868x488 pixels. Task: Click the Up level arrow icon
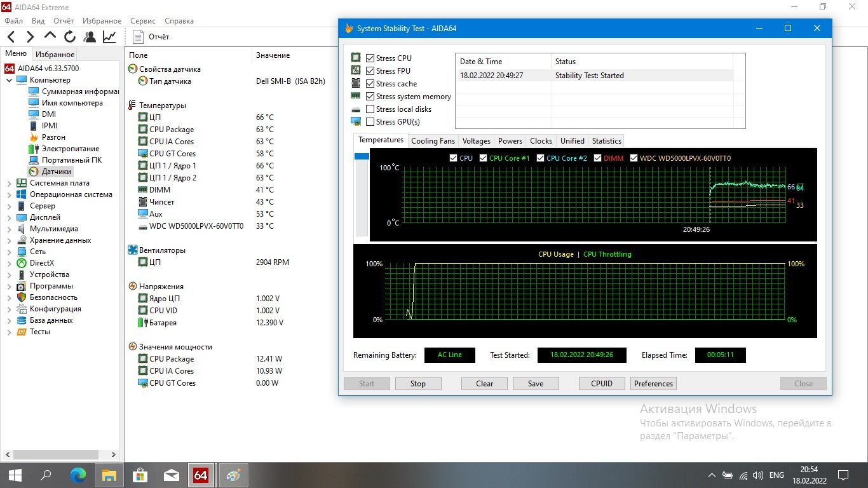tap(50, 36)
